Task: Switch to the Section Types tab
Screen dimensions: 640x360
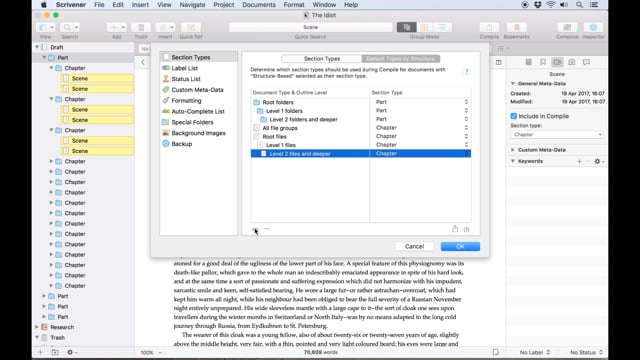Action: click(322, 59)
